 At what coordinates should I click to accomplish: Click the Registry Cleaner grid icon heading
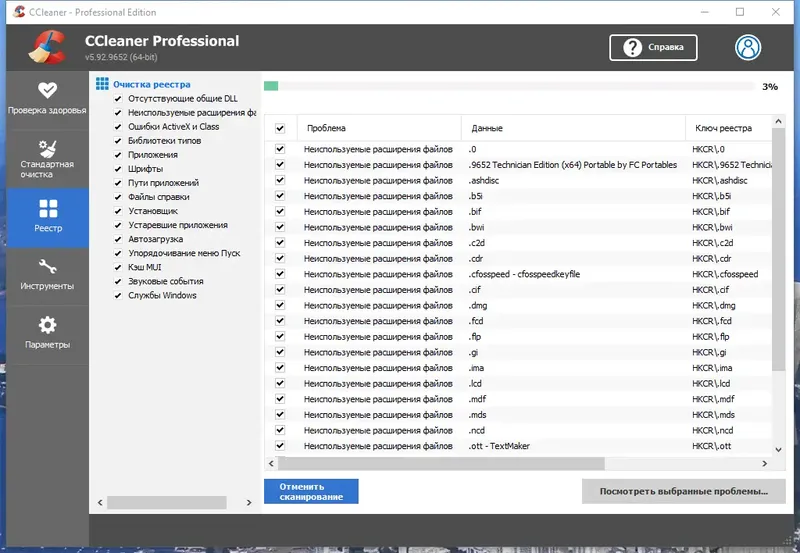pyautogui.click(x=102, y=85)
